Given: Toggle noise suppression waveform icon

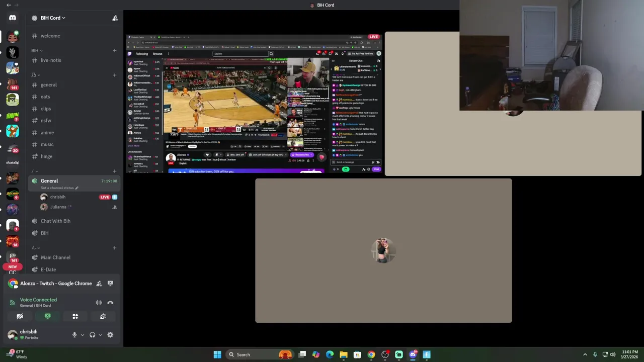Looking at the screenshot, I should coord(99,303).
